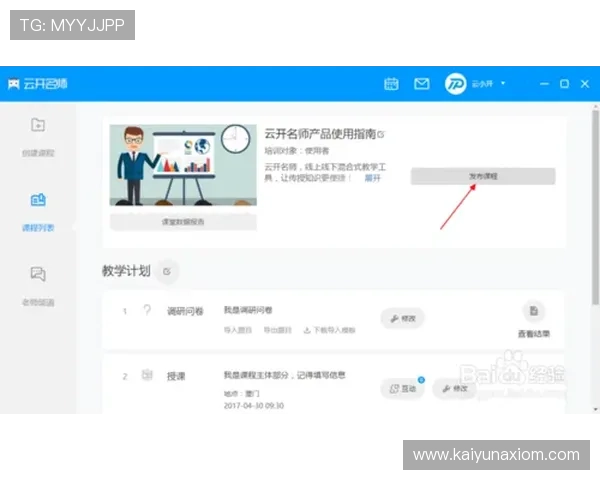
Task: Click the 互动 button in 授课 row
Action: (403, 389)
